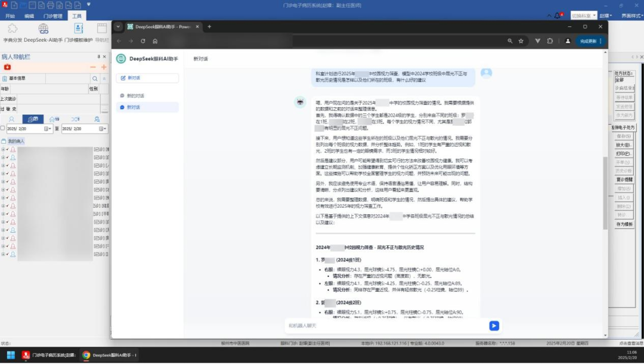Open the 门诊管理 ribbon tab
This screenshot has height=364, width=644.
[x=53, y=16]
